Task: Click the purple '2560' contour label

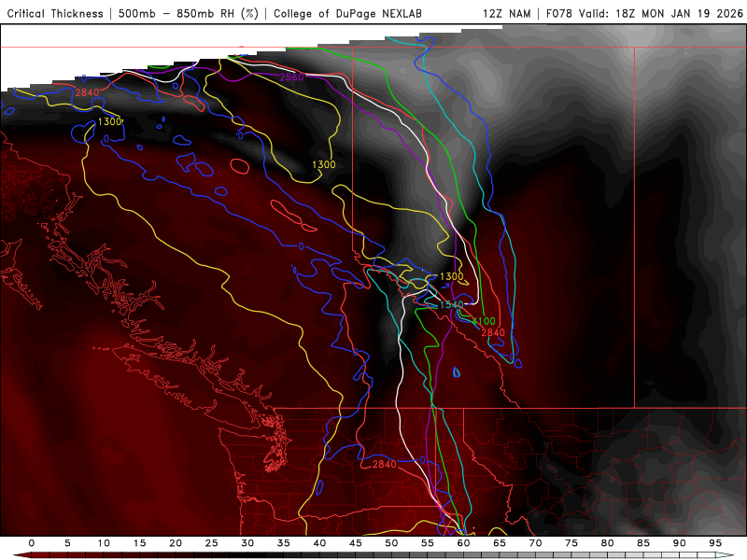Action: (291, 77)
